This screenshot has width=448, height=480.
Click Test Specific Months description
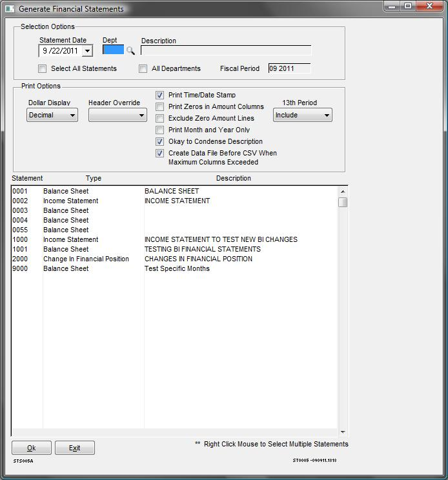(177, 268)
